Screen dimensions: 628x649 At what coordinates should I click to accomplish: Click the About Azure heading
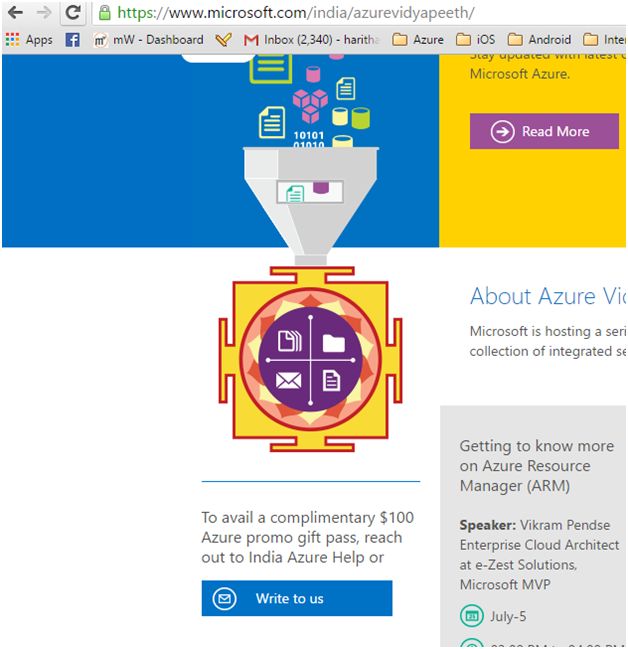[547, 296]
